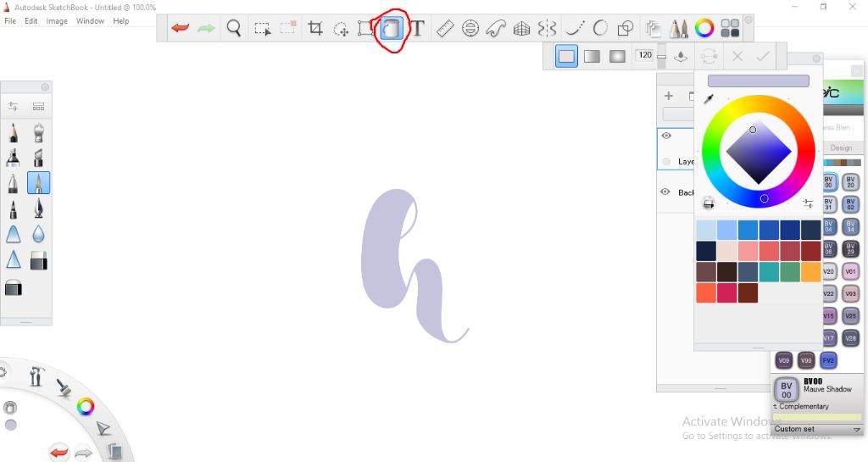Click the lagoon undo arrow
This screenshot has height=462, width=868.
click(58, 452)
